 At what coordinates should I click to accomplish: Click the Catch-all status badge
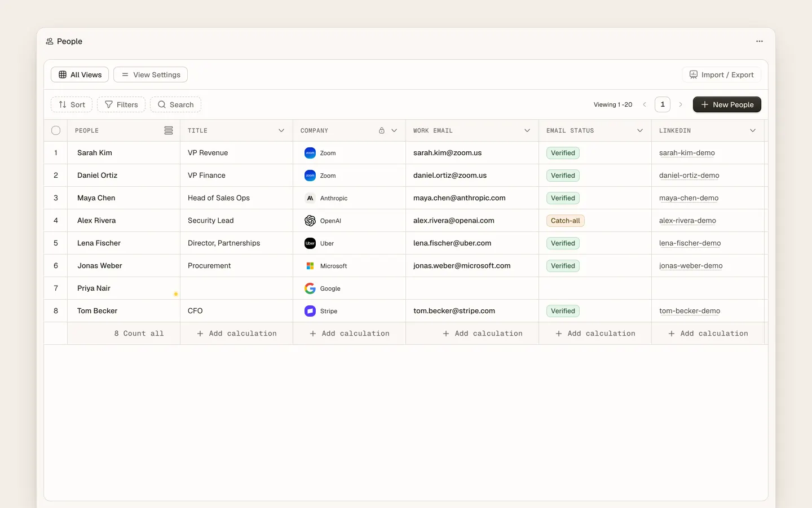pyautogui.click(x=565, y=221)
